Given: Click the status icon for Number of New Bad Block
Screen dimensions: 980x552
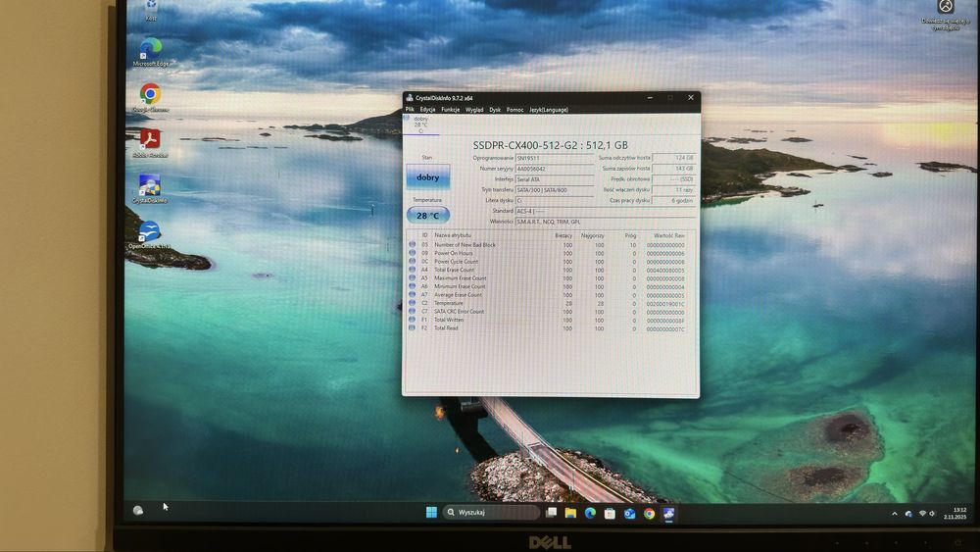Looking at the screenshot, I should [412, 244].
